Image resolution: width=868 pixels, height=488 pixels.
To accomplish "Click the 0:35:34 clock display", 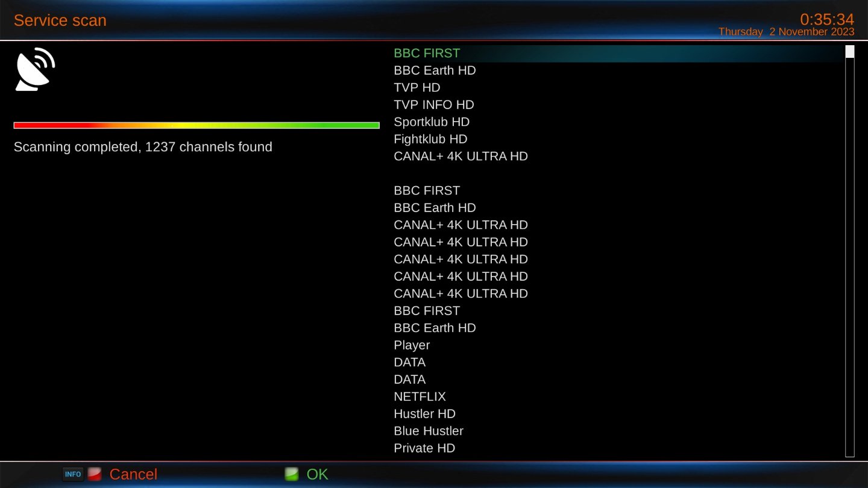I will click(827, 19).
